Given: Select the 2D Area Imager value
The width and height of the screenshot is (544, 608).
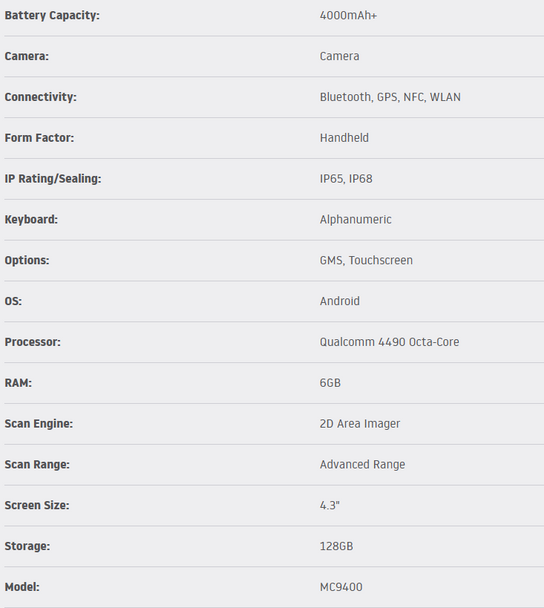Looking at the screenshot, I should (360, 424).
